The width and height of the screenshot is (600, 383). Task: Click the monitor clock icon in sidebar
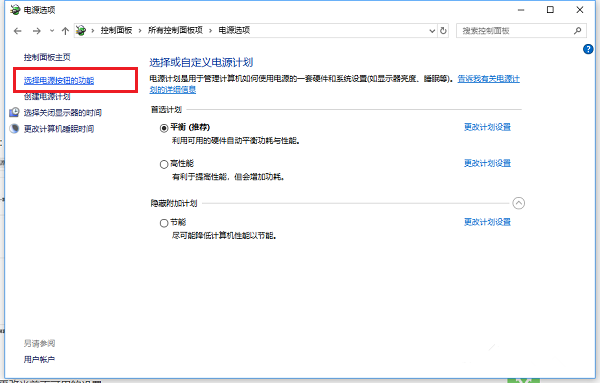point(14,112)
